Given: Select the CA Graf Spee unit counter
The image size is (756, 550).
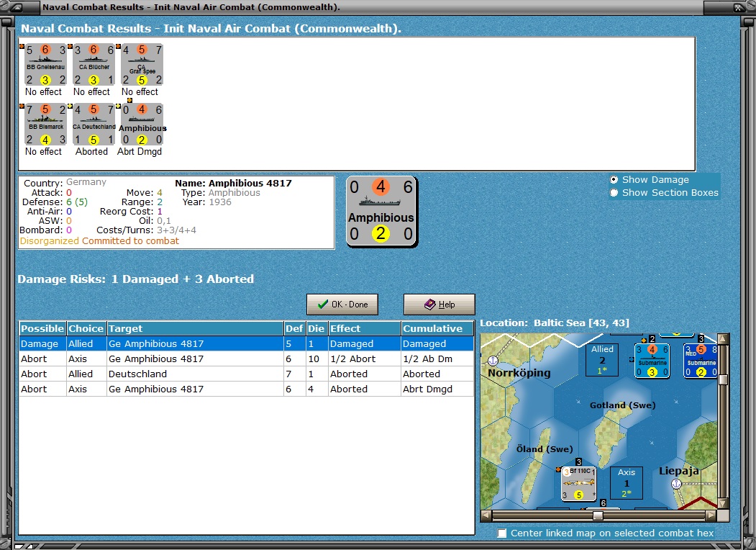Looking at the screenshot, I should [142, 65].
